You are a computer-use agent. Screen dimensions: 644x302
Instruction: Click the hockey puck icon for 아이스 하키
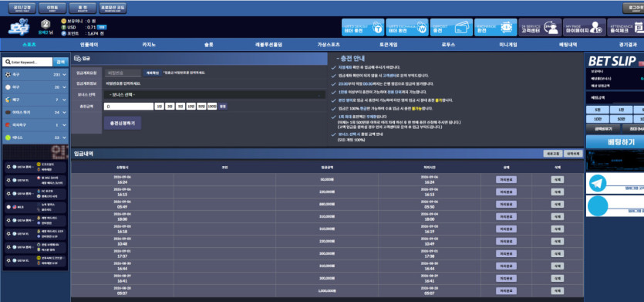click(8, 112)
